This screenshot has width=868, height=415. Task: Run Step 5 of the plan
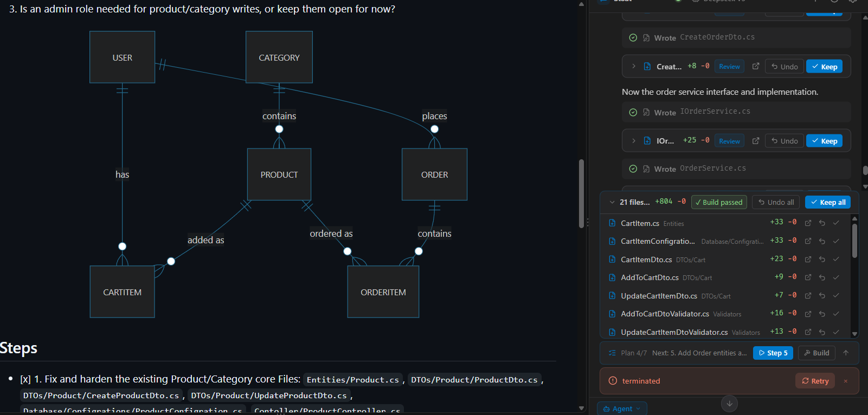pos(773,353)
